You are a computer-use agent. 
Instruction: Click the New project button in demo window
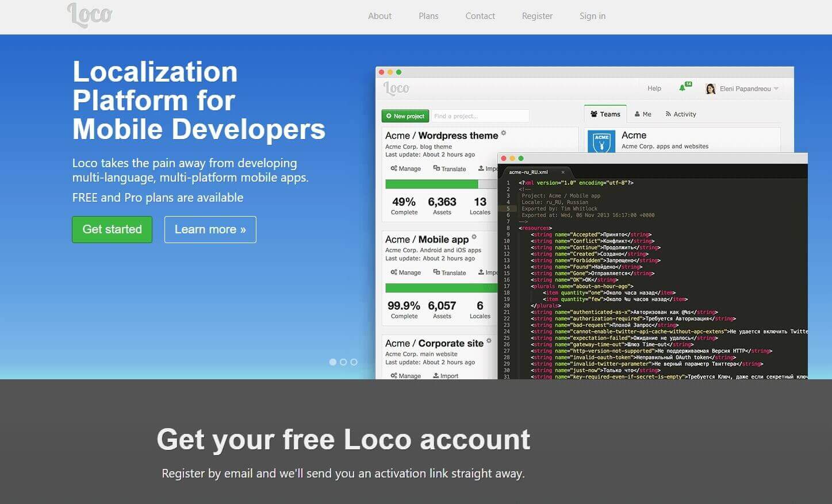click(x=405, y=116)
